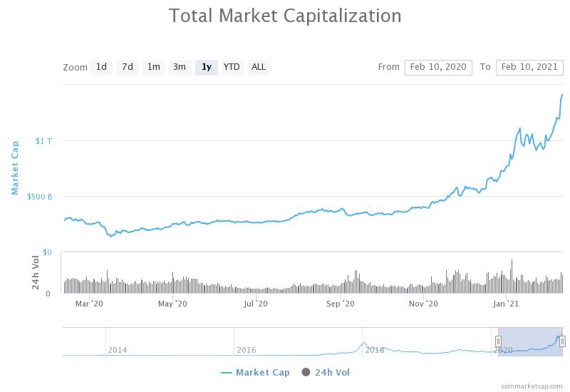Select YTD zoom range
The image size is (570, 392).
tap(232, 67)
